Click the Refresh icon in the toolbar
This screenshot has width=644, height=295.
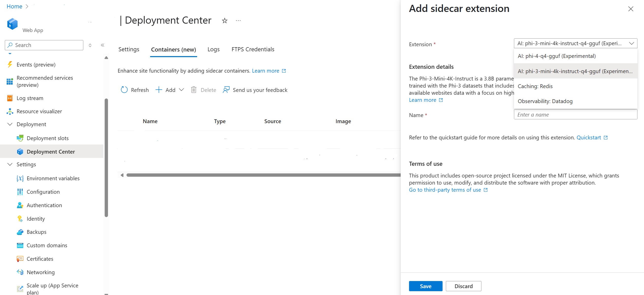(124, 90)
